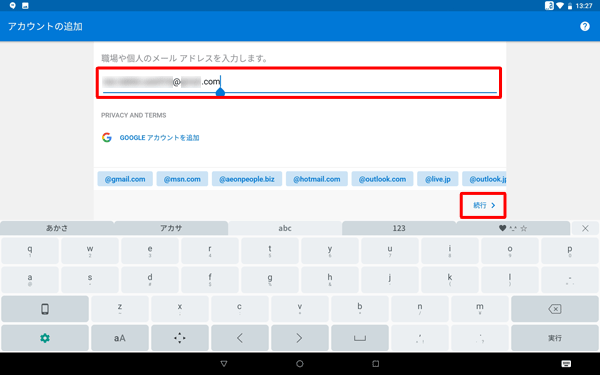Tap the Google logo icon
Viewport: 600px width, 375px height.
pos(107,137)
